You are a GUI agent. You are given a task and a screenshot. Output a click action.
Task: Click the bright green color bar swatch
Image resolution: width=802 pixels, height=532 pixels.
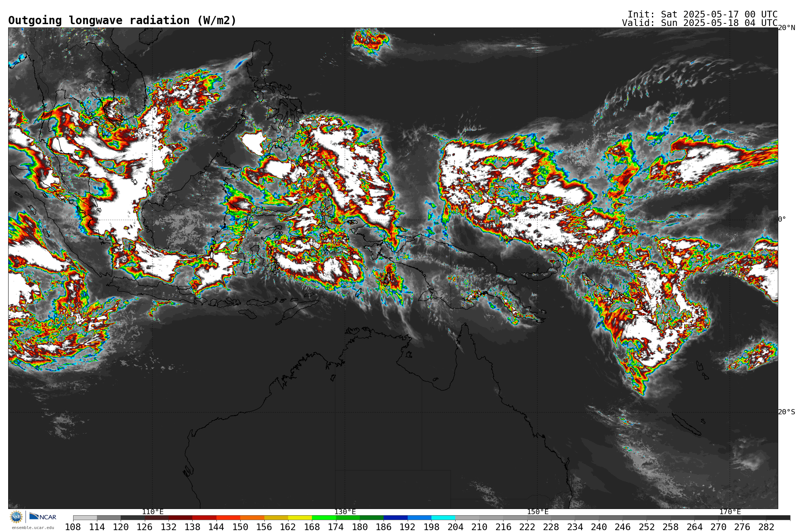tap(324, 518)
